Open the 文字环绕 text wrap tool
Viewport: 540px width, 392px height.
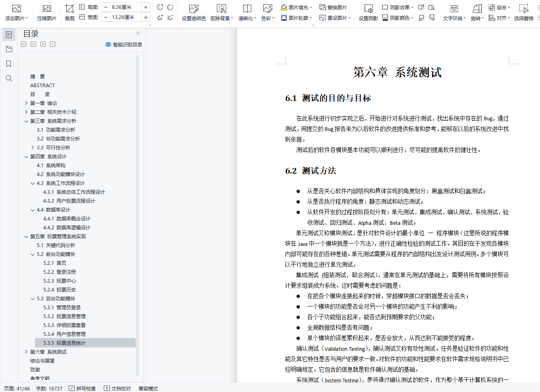[454, 13]
